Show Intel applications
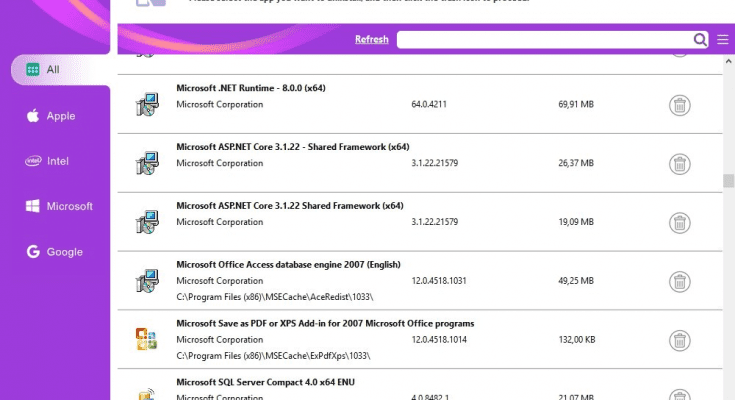 (47, 161)
